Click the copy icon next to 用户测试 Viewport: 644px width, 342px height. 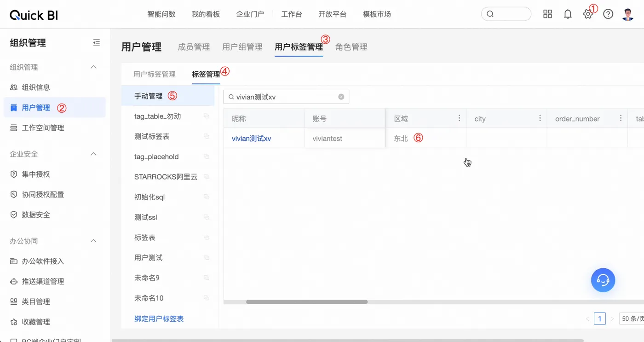click(x=206, y=258)
